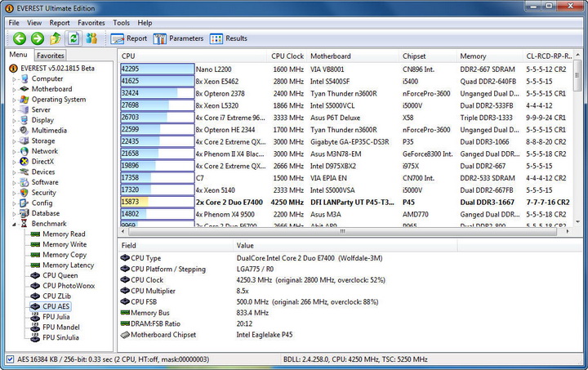Open the Favorites menu

tap(91, 23)
